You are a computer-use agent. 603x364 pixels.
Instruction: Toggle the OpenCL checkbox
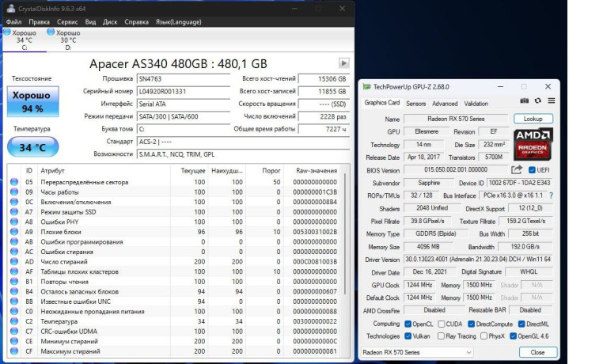tap(408, 324)
